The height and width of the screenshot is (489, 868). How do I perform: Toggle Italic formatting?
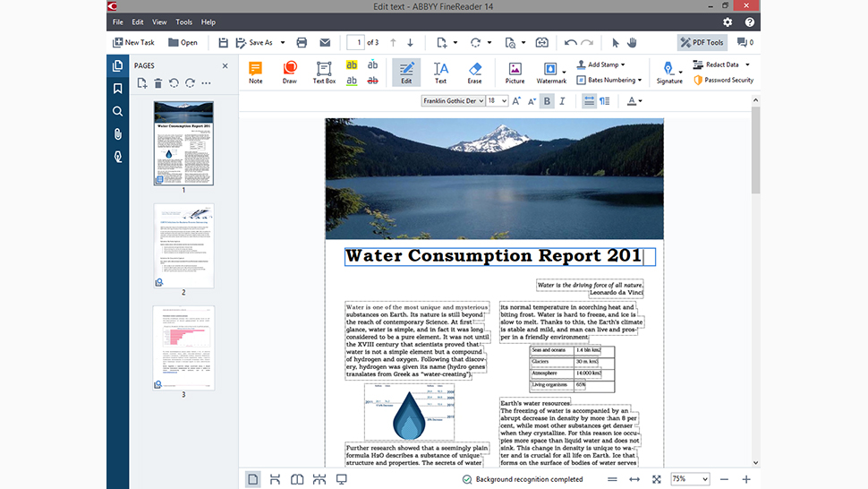coord(563,101)
